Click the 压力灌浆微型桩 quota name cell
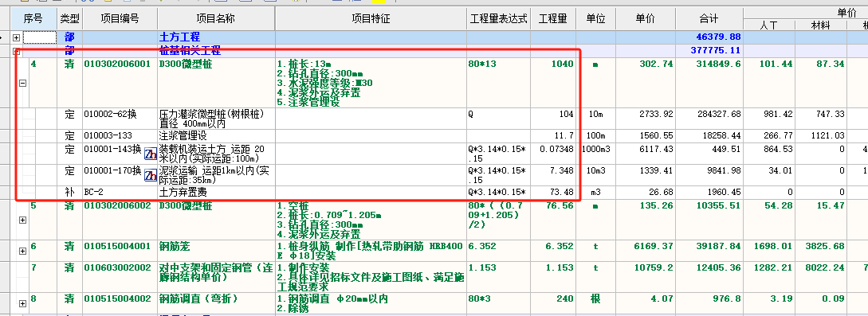 tap(216, 119)
